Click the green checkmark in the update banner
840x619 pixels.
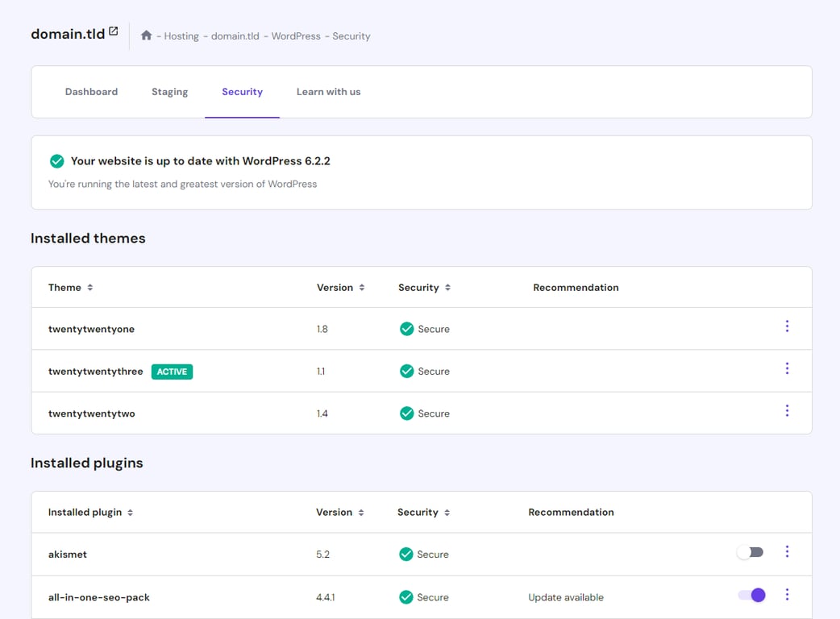tap(56, 160)
